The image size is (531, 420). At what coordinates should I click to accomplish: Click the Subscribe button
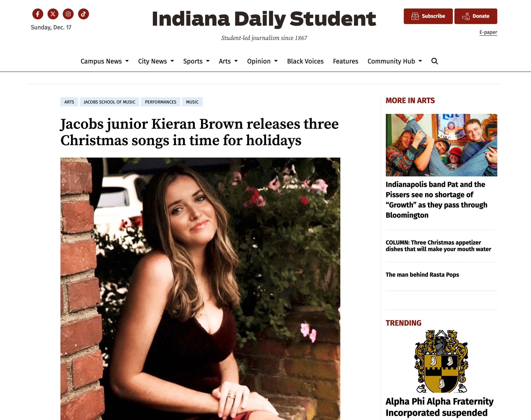tap(428, 16)
